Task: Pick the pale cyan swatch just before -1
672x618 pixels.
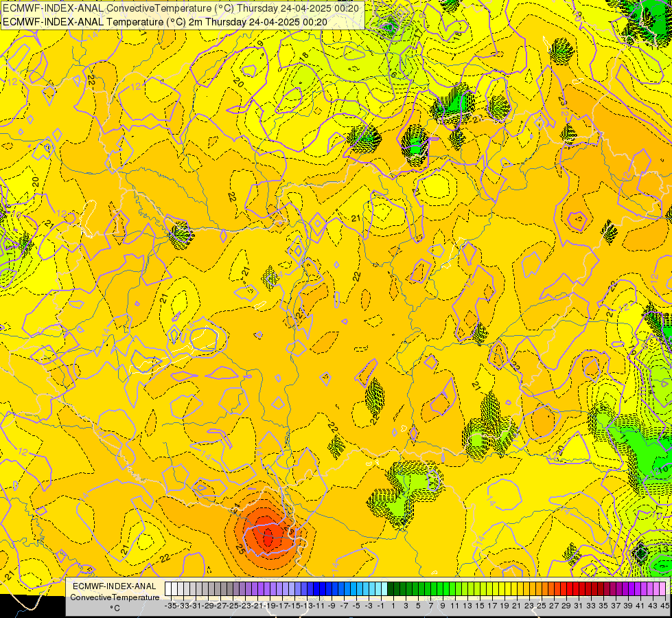Action: [384, 589]
